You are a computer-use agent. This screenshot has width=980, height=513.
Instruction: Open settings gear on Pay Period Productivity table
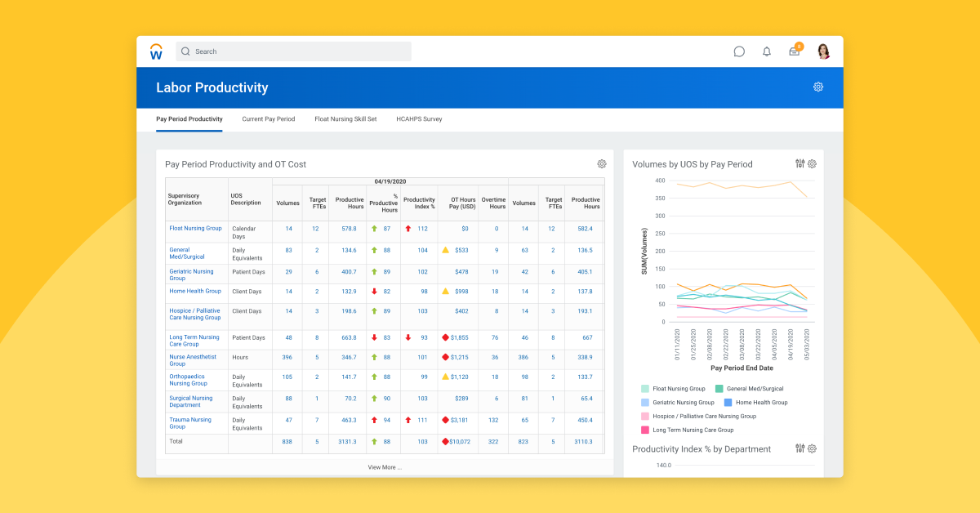(602, 163)
